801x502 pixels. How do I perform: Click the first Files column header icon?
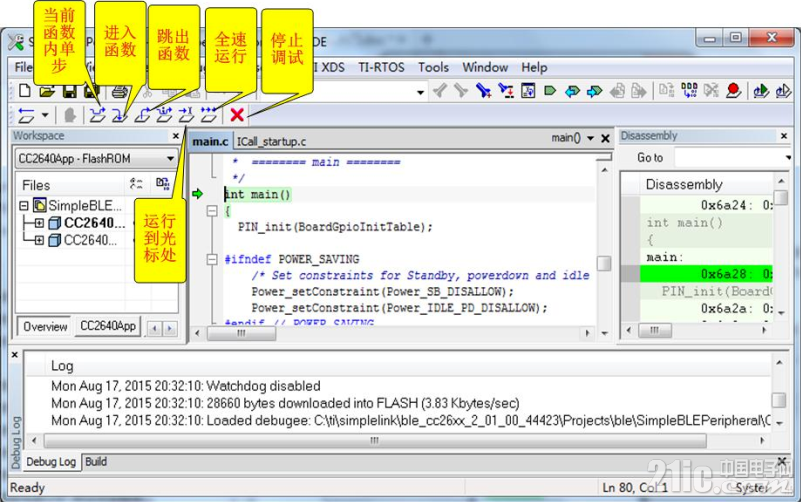136,183
